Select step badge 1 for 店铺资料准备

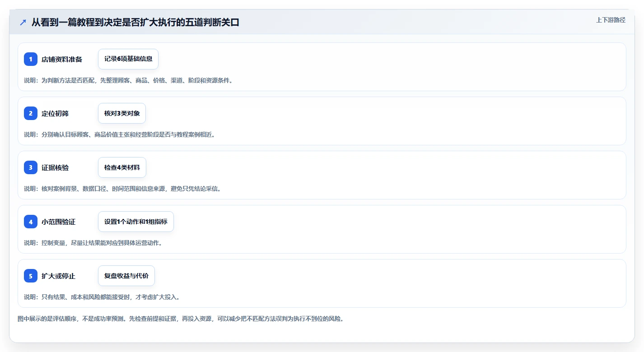(x=31, y=59)
